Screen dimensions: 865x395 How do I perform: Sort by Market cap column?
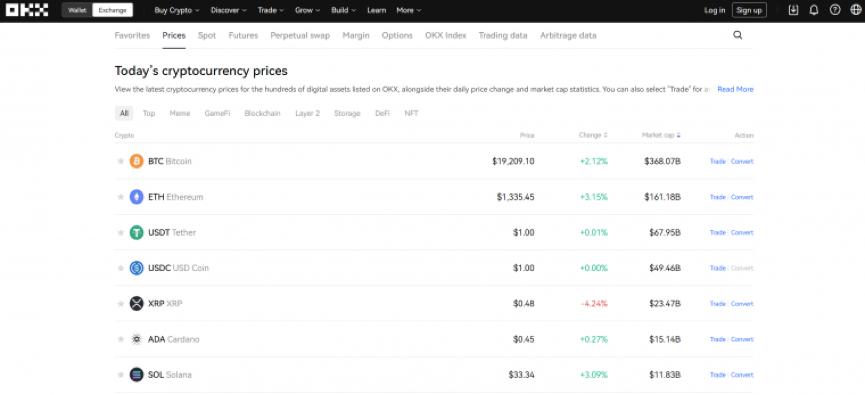point(661,135)
